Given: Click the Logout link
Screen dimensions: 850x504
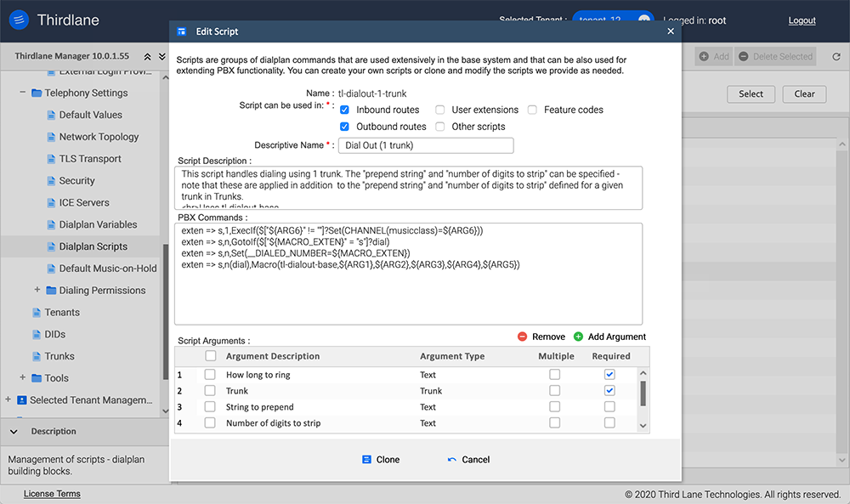Looking at the screenshot, I should [802, 20].
